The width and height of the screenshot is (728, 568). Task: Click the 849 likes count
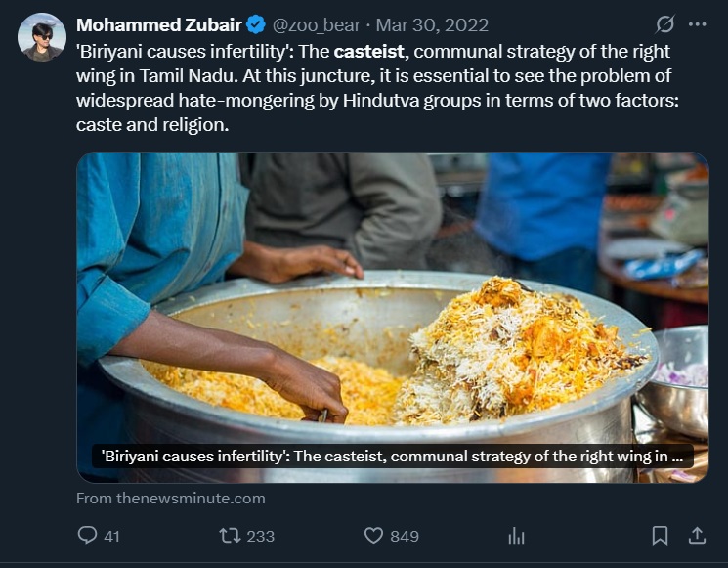pos(405,536)
